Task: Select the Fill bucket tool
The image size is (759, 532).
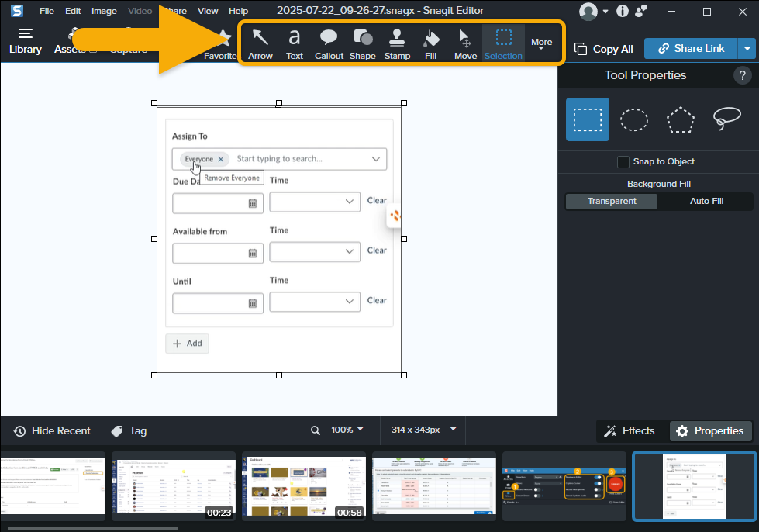Action: 431,44
